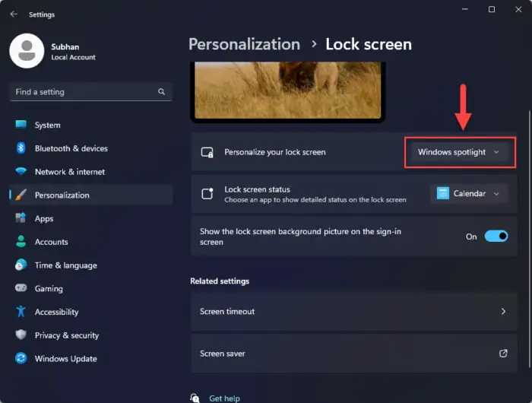Open the Windows spotlight dropdown
532x403 pixels.
(x=459, y=152)
